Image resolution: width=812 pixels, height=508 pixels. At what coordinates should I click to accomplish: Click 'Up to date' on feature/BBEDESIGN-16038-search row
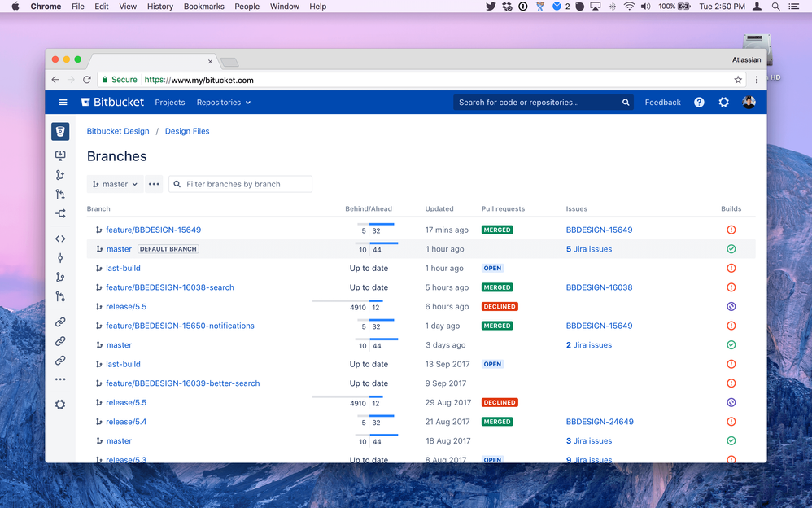[369, 287]
